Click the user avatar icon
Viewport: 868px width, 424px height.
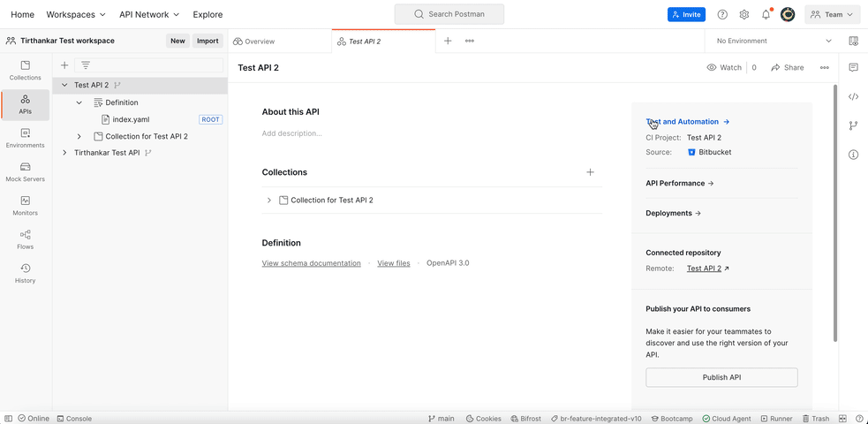tap(788, 15)
